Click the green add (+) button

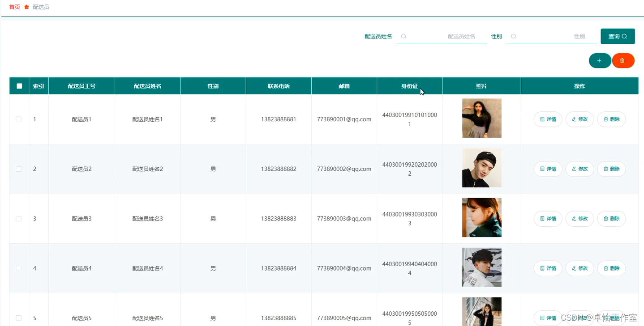point(600,60)
